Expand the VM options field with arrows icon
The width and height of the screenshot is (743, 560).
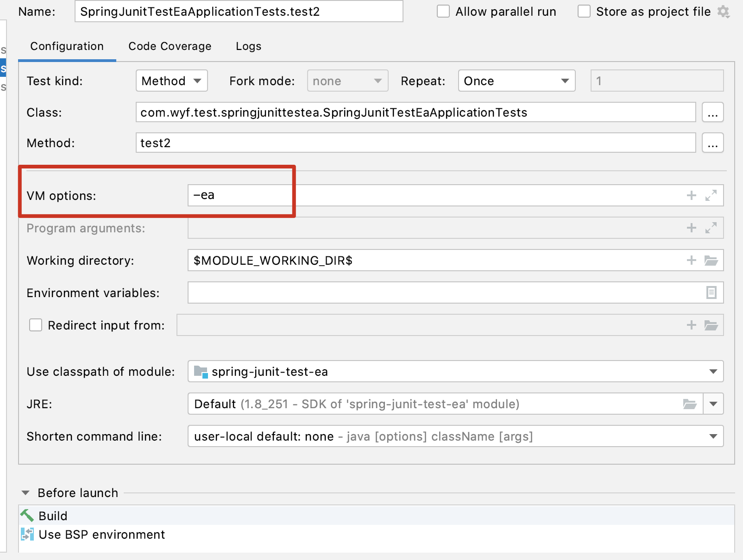pyautogui.click(x=711, y=195)
